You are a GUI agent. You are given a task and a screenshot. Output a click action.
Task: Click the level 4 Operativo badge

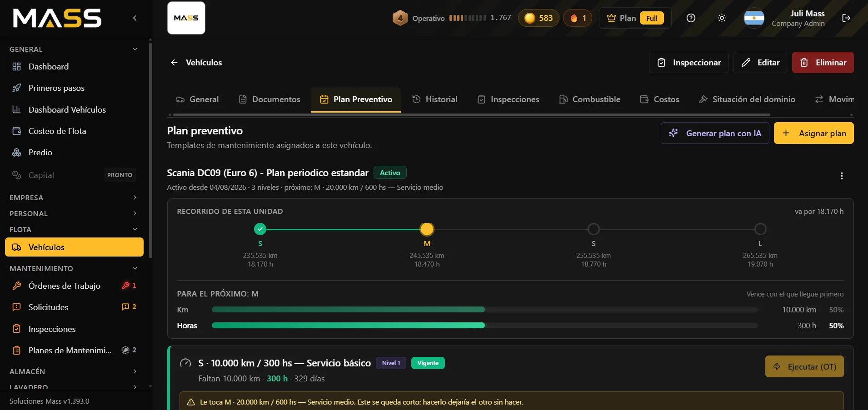tap(400, 18)
